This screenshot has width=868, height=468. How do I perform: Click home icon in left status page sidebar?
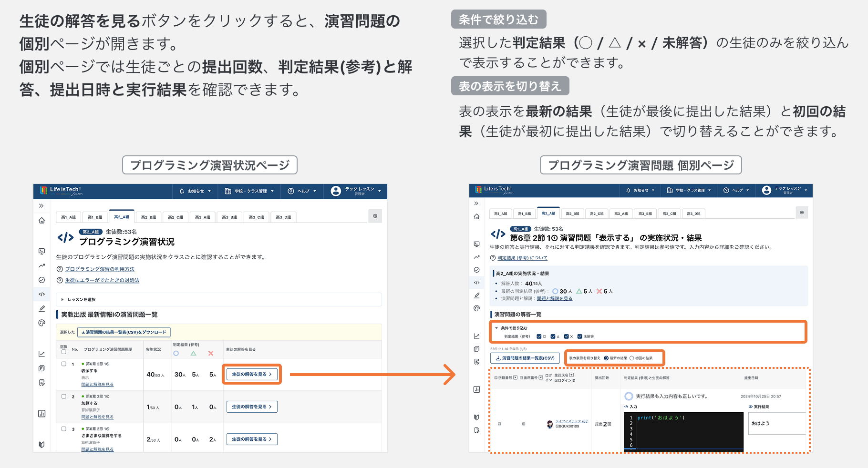click(x=41, y=221)
